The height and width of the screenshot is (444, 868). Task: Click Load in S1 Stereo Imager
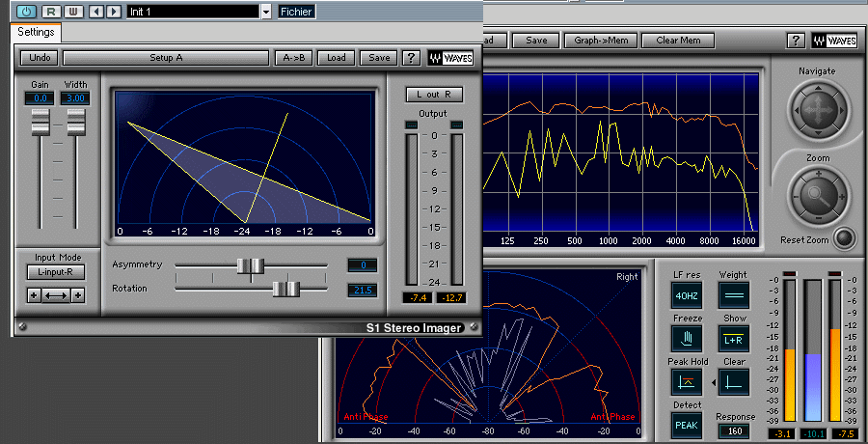click(336, 58)
